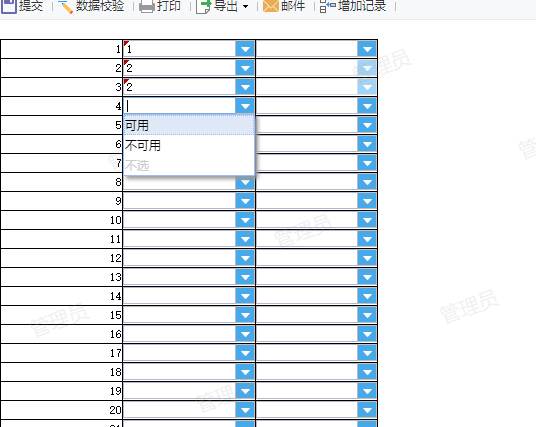Screen dimensions: 536x427
Task: Click the 增加记录 add-record icon
Action: tap(327, 6)
